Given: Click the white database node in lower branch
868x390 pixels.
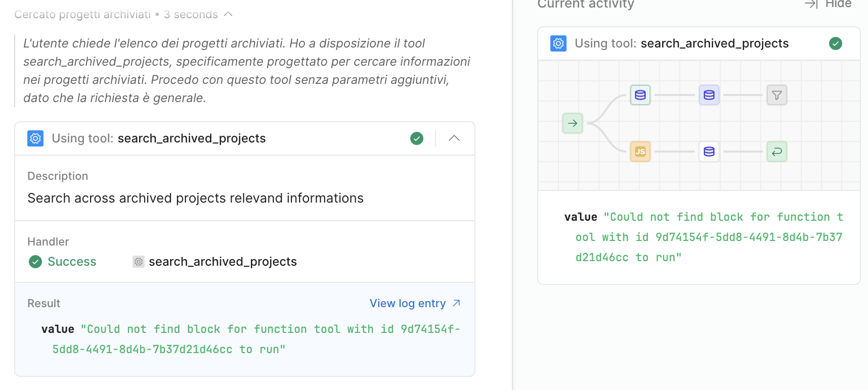Looking at the screenshot, I should coord(709,152).
